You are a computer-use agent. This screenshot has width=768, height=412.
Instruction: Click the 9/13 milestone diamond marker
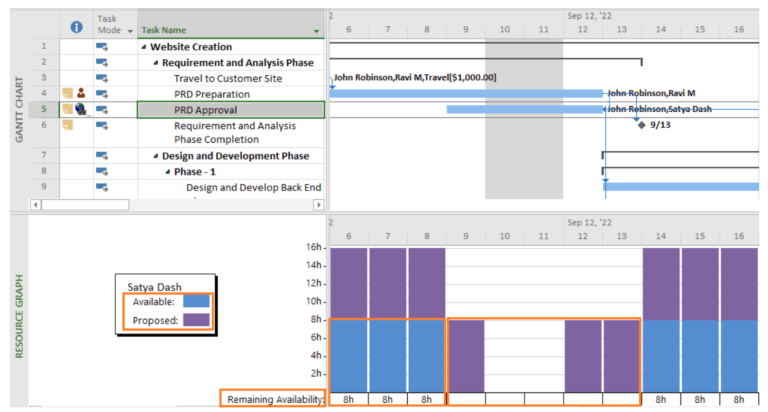click(641, 125)
